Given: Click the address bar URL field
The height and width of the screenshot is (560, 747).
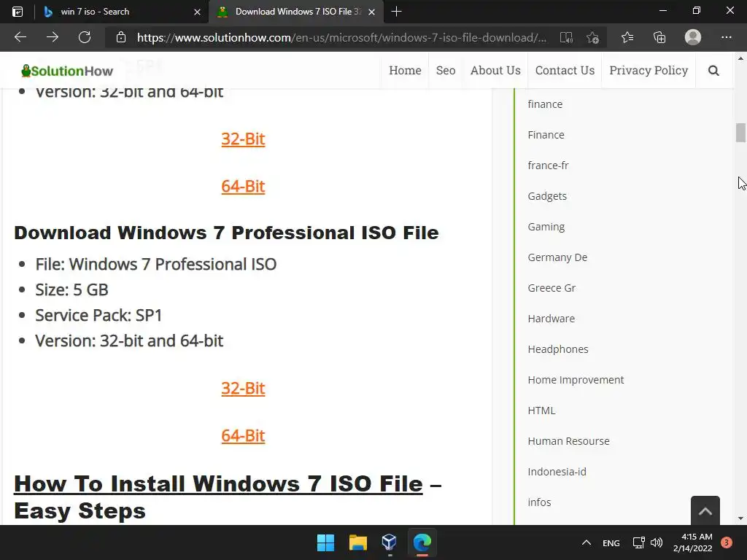Looking at the screenshot, I should coord(341,38).
